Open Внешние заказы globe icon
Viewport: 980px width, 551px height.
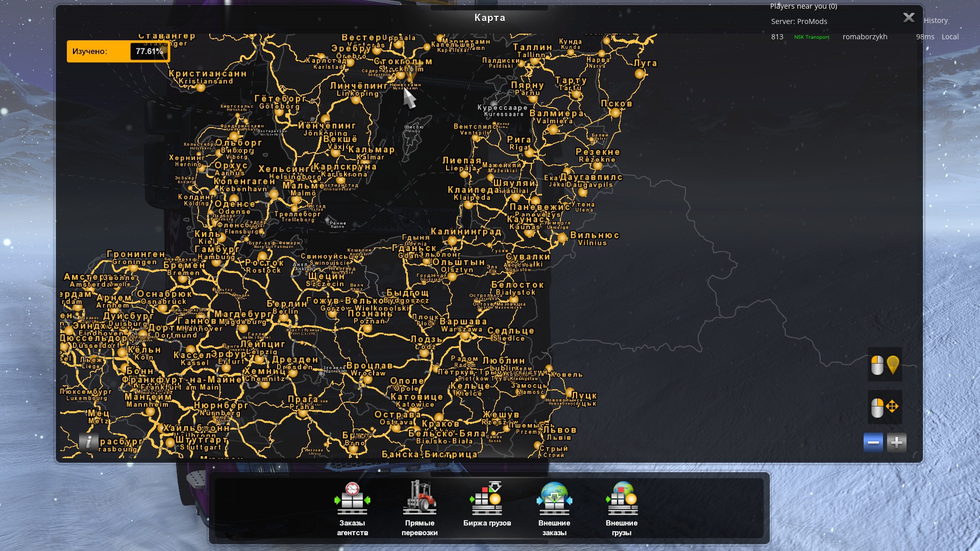pos(554,499)
